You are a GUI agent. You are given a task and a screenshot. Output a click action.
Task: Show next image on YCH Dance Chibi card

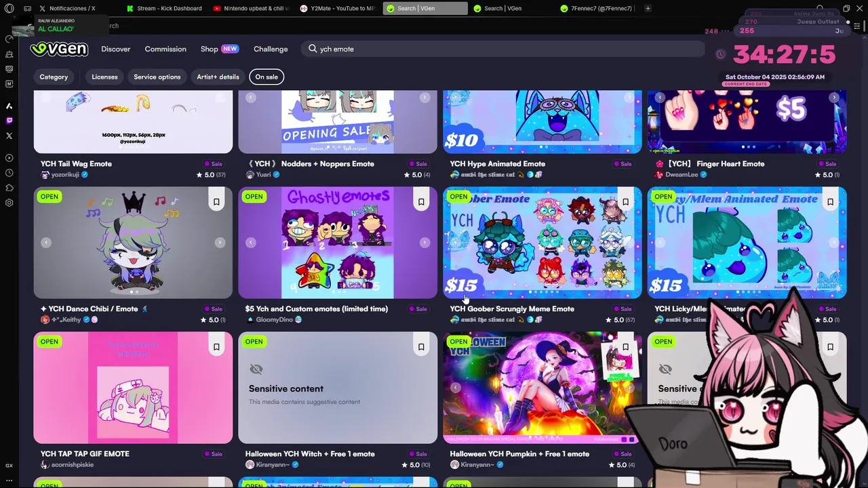220,243
